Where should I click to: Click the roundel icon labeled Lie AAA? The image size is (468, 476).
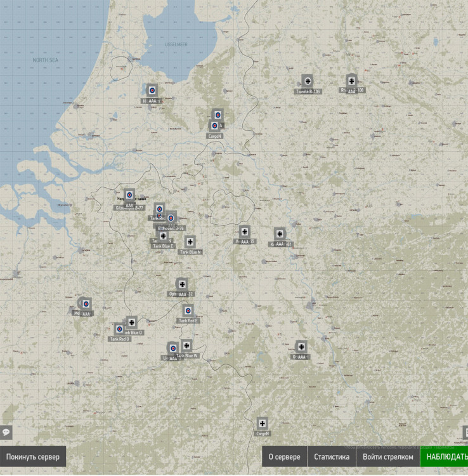click(173, 348)
